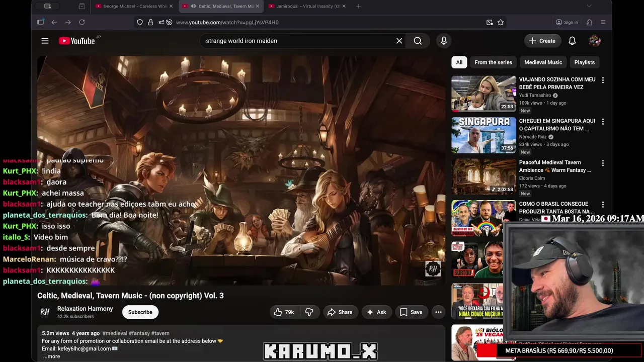Click the Relaxation Harmony channel avatar
644x362 pixels.
45,312
